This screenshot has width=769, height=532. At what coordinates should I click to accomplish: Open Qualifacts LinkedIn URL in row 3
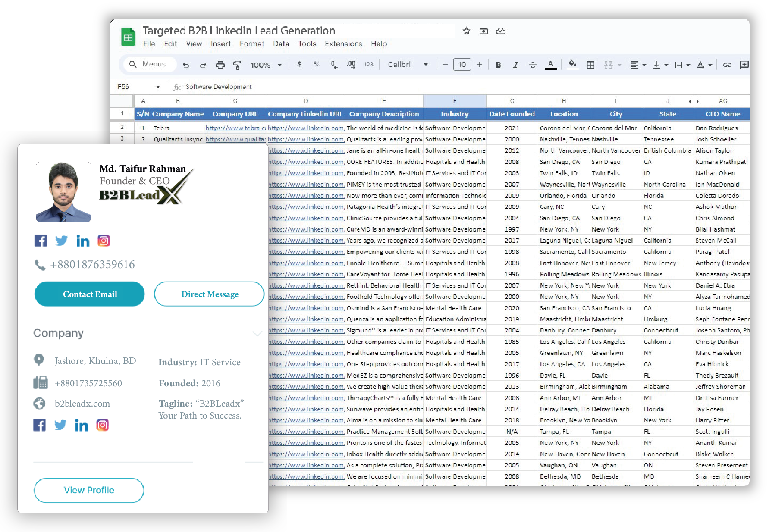click(x=306, y=139)
